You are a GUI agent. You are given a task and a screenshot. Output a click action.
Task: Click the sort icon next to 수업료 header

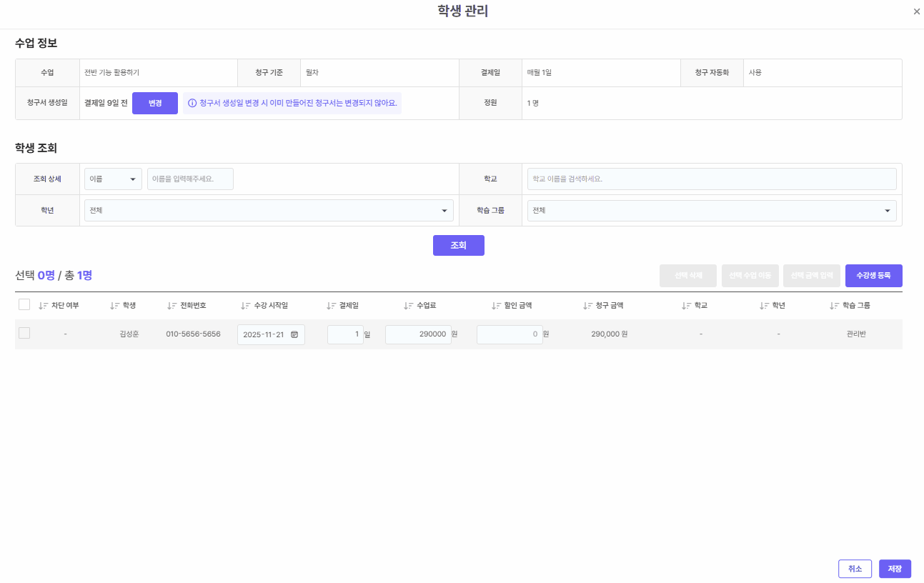[408, 306]
